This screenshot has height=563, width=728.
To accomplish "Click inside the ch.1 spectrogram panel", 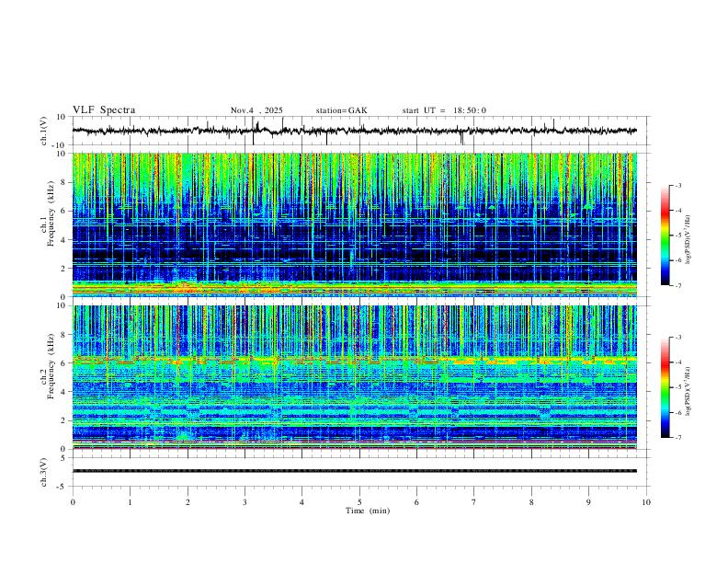I will [354, 224].
